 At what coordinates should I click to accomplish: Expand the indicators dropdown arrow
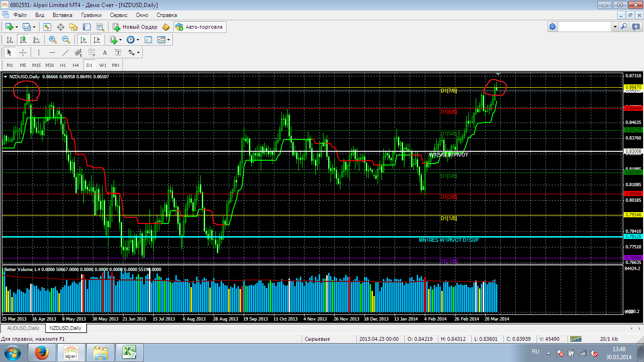[120, 40]
